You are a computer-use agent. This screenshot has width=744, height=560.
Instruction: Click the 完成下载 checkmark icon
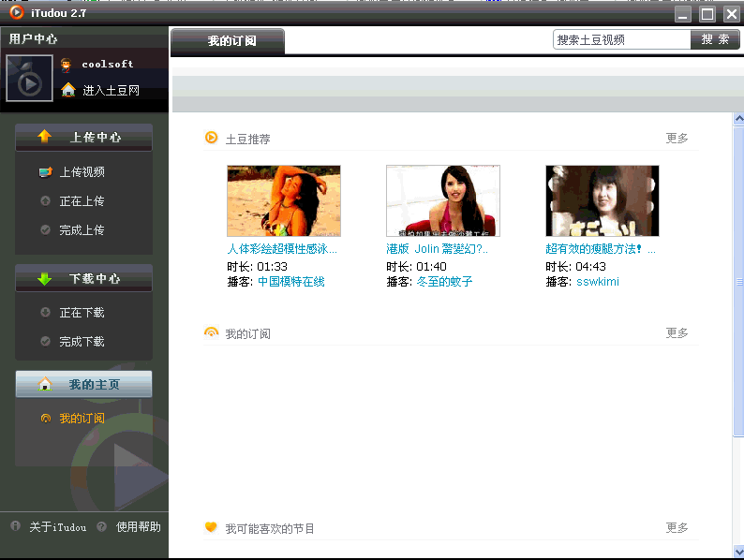click(45, 342)
